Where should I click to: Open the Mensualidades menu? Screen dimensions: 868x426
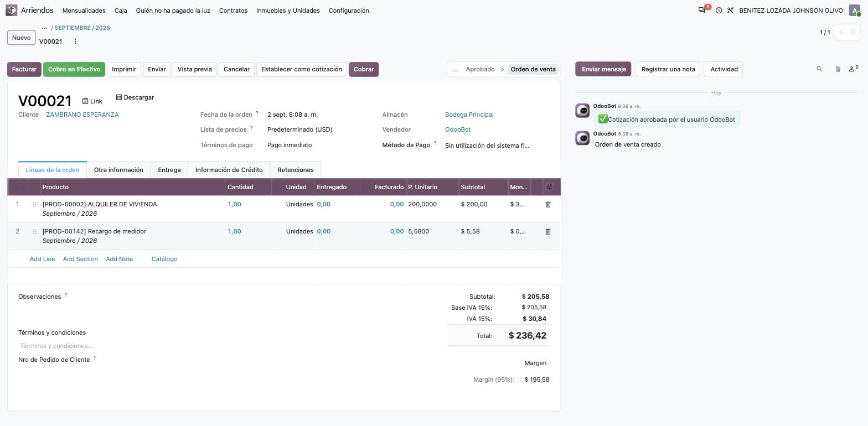click(x=84, y=11)
